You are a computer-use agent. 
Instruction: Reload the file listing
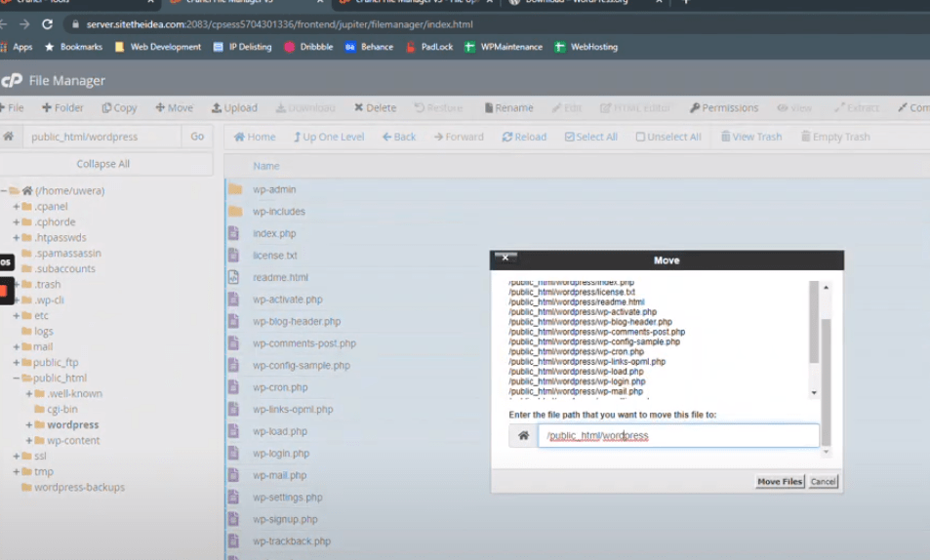tap(524, 137)
